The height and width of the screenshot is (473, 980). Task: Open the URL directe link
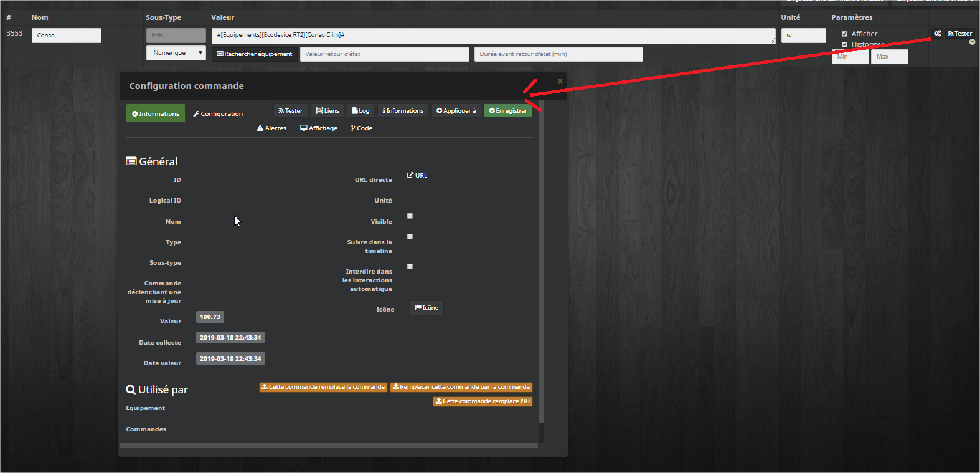click(417, 176)
